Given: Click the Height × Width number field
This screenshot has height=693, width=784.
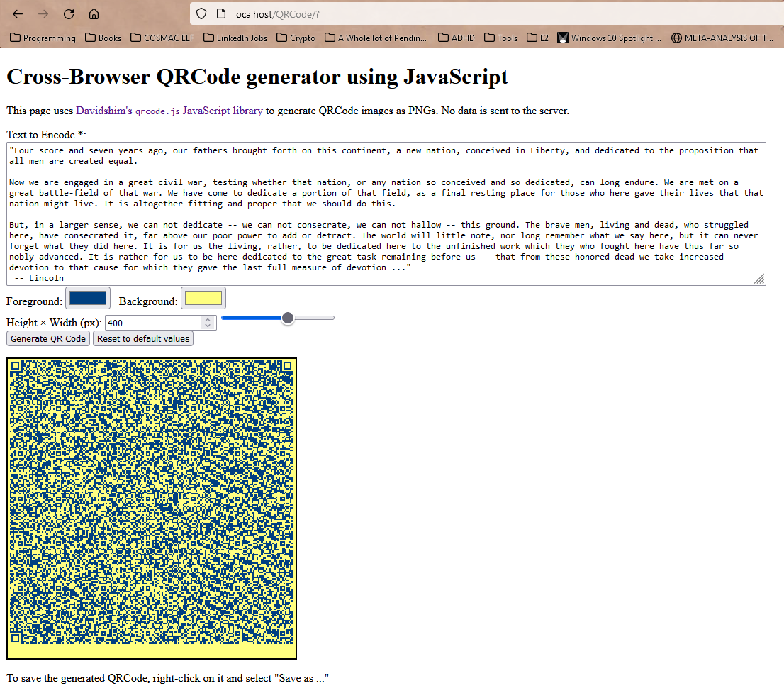Looking at the screenshot, I should [x=160, y=323].
